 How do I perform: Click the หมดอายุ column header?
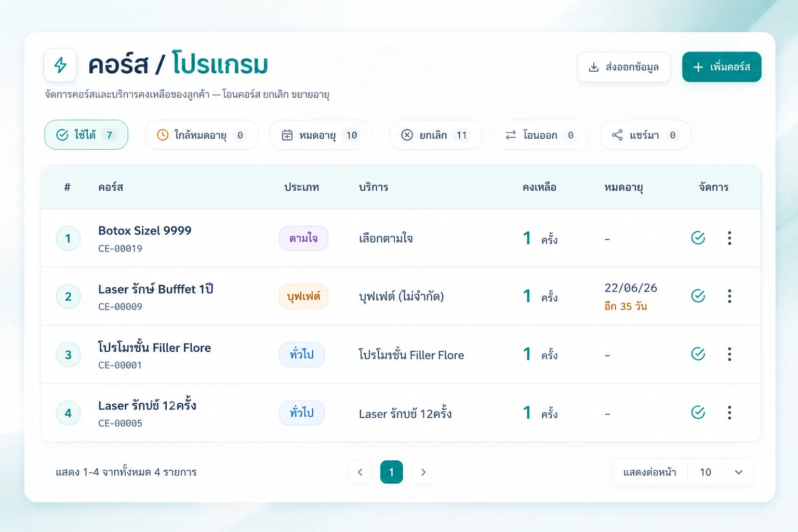click(623, 188)
